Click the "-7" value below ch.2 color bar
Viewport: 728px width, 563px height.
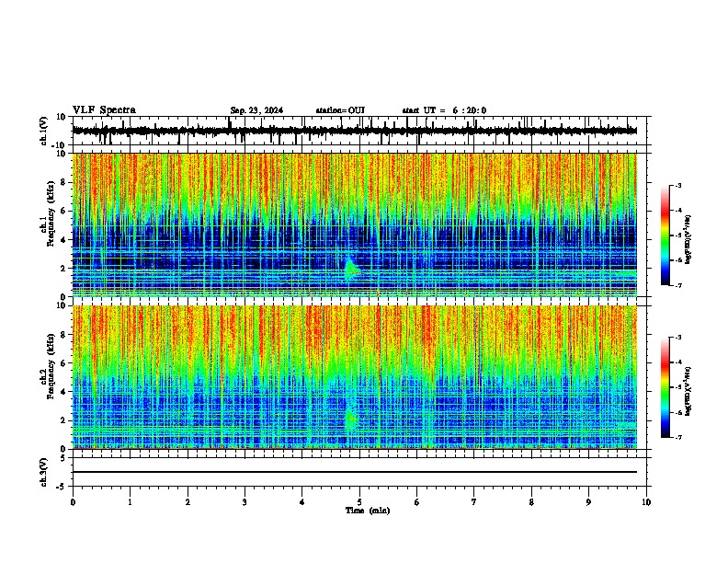pyautogui.click(x=678, y=437)
